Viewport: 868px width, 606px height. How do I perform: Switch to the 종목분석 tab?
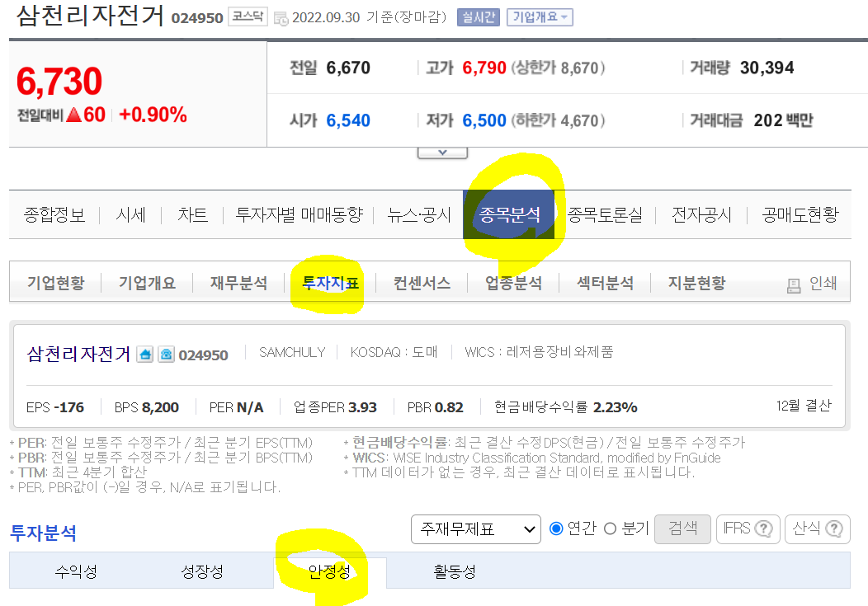tap(509, 214)
